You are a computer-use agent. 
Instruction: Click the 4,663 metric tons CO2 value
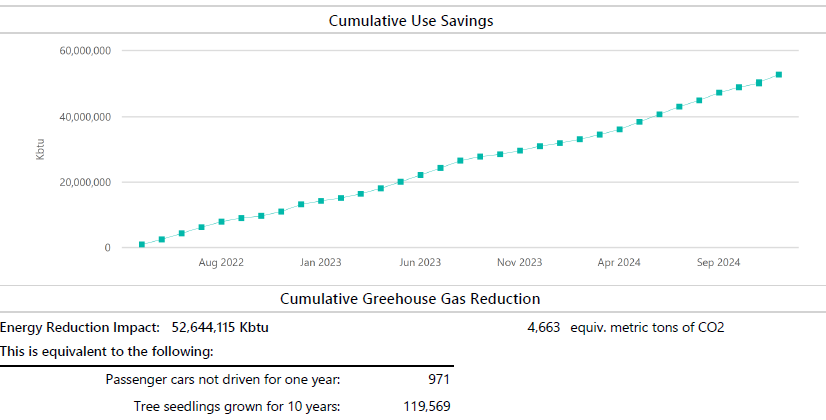543,327
